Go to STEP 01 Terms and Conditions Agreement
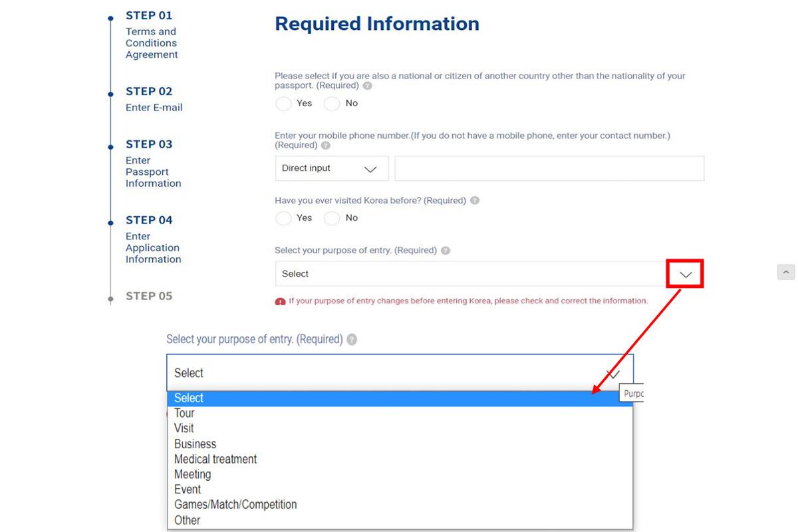This screenshot has height=532, width=798. (151, 35)
